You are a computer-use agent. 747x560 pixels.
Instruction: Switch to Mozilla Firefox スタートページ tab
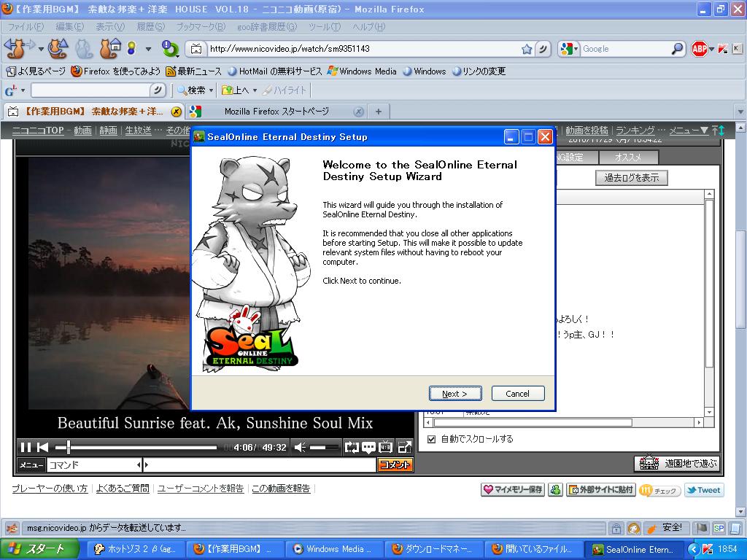276,112
